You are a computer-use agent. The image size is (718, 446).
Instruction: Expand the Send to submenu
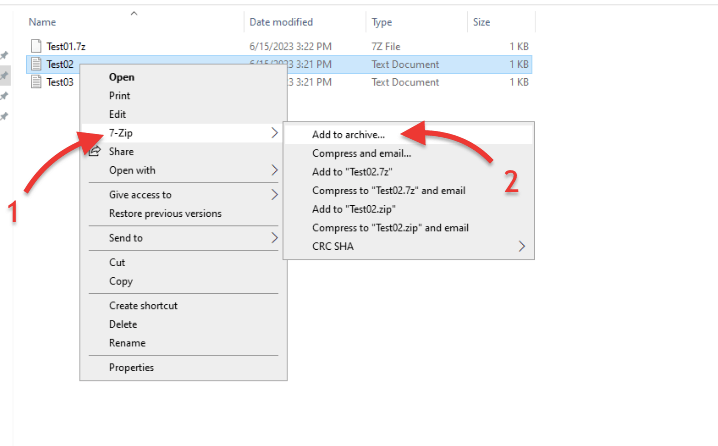[x=274, y=238]
